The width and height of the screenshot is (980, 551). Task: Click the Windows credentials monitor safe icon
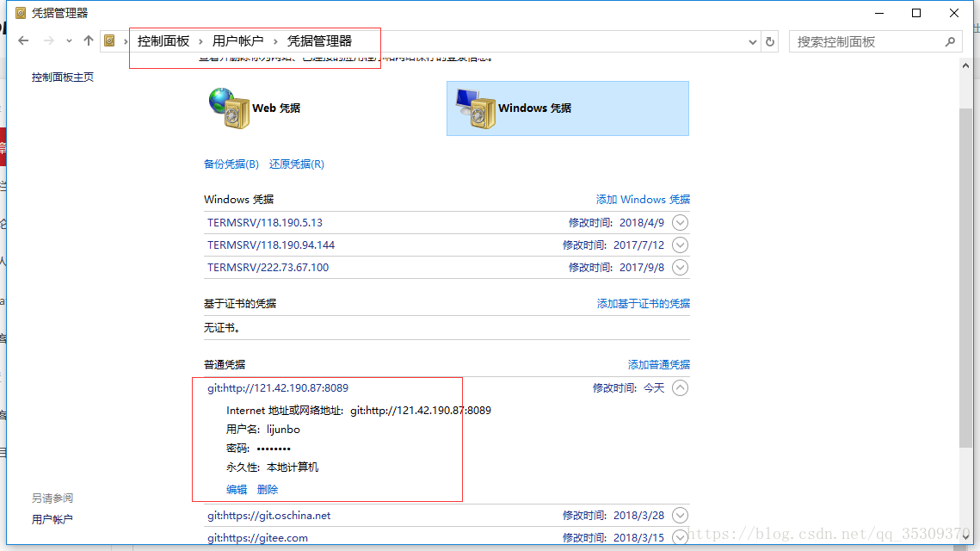click(476, 108)
